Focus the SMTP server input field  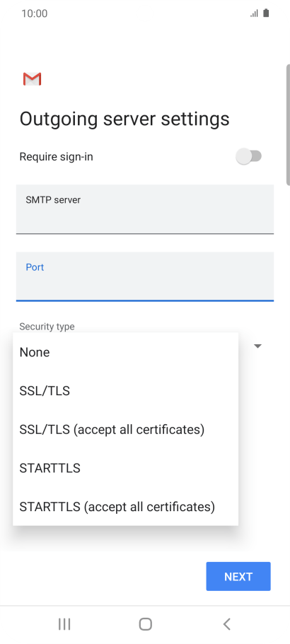[145, 209]
